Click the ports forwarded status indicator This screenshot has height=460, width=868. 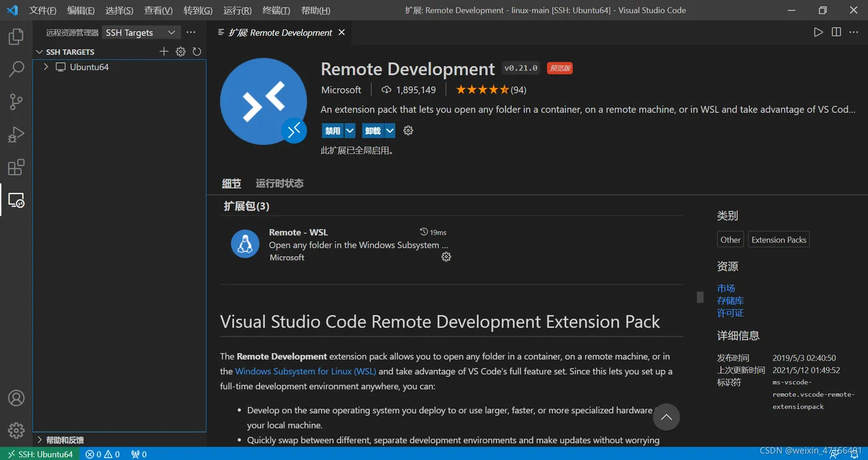click(139, 454)
